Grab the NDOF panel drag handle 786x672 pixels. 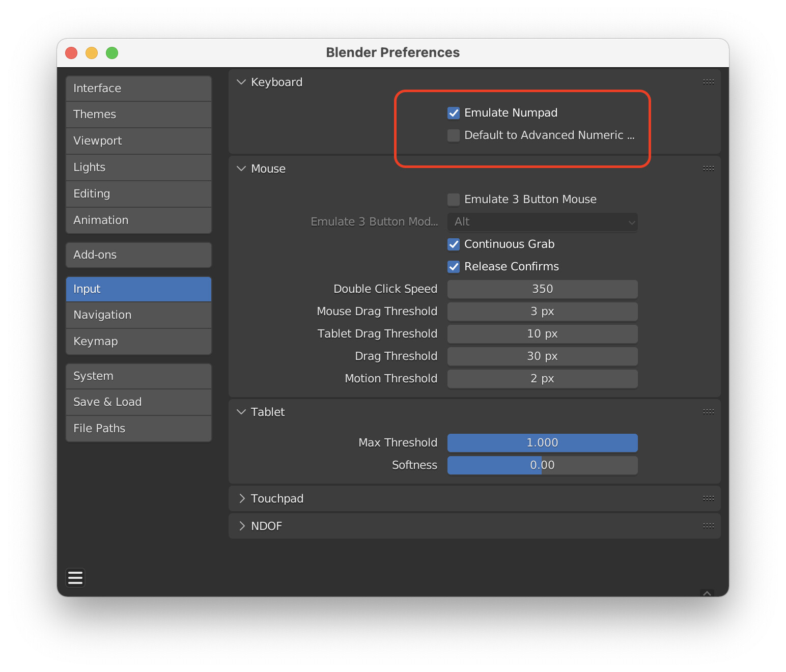click(708, 526)
